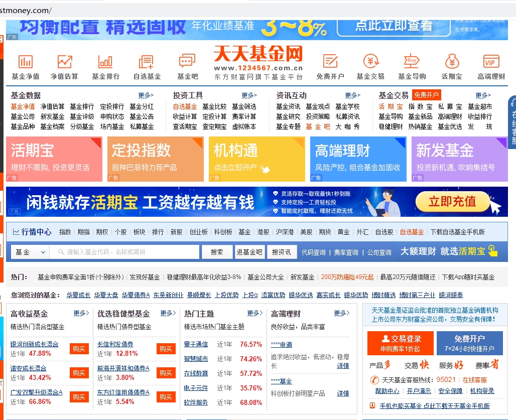Image resolution: width=516 pixels, height=420 pixels.
Task: Click the blue 免费开户 7×24 button
Action: 470,343
